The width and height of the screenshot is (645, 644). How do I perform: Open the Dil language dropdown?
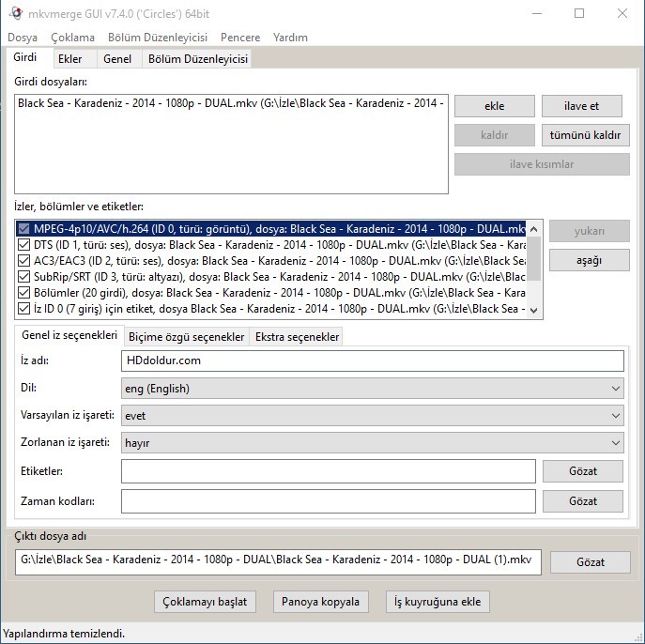click(x=373, y=388)
